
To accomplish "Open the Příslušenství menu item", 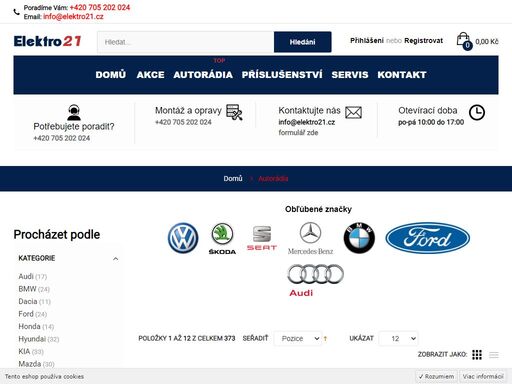I will click(282, 75).
